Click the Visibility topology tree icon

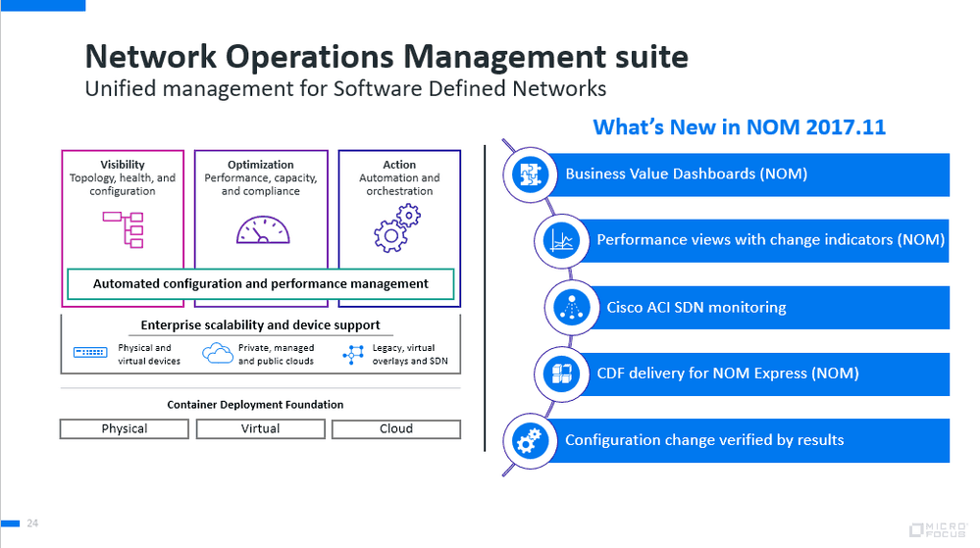tap(123, 228)
